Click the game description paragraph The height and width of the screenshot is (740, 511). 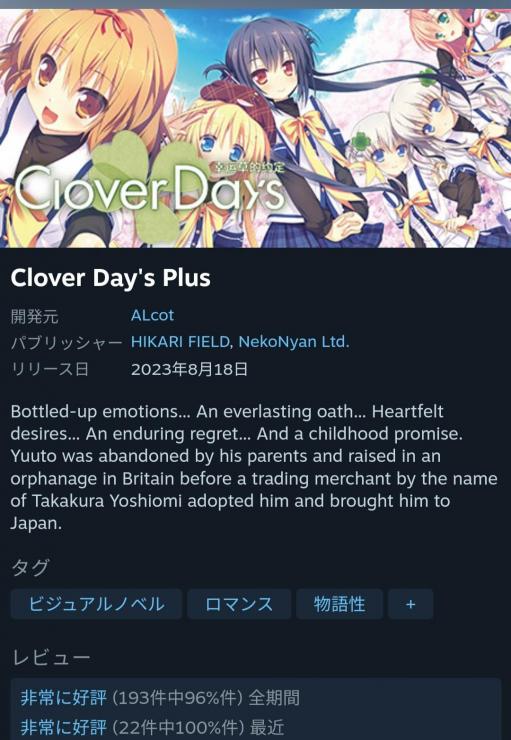click(x=254, y=467)
